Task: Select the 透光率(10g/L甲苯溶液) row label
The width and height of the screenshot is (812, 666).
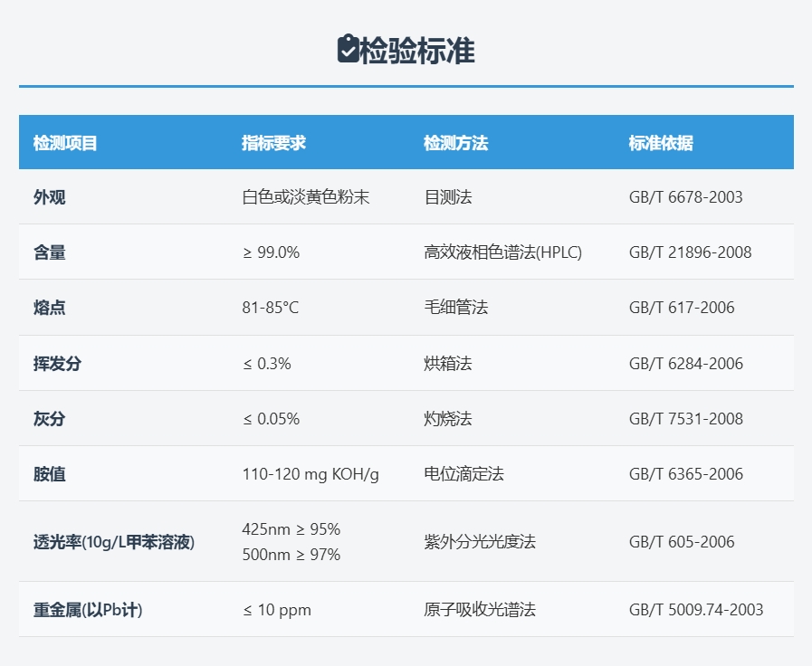Action: [114, 542]
